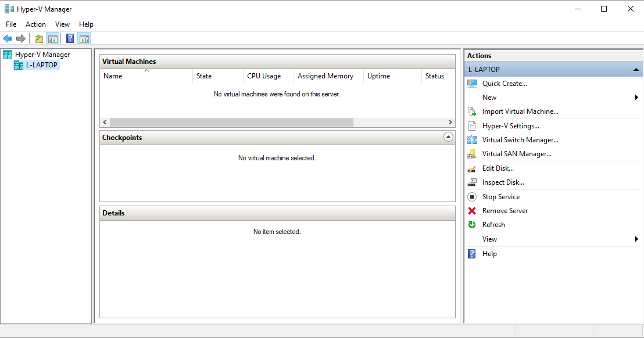Viewport: 644px width, 338px height.
Task: Open the Action menu
Action: point(35,24)
